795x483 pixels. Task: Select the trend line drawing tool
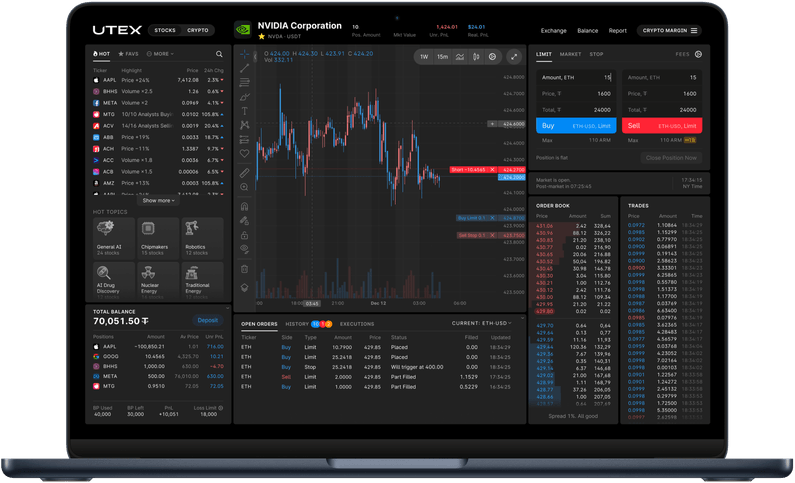click(x=244, y=68)
